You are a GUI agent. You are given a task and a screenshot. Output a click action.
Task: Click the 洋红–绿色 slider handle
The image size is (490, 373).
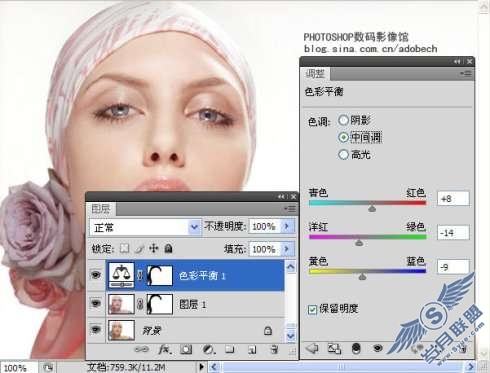point(359,243)
